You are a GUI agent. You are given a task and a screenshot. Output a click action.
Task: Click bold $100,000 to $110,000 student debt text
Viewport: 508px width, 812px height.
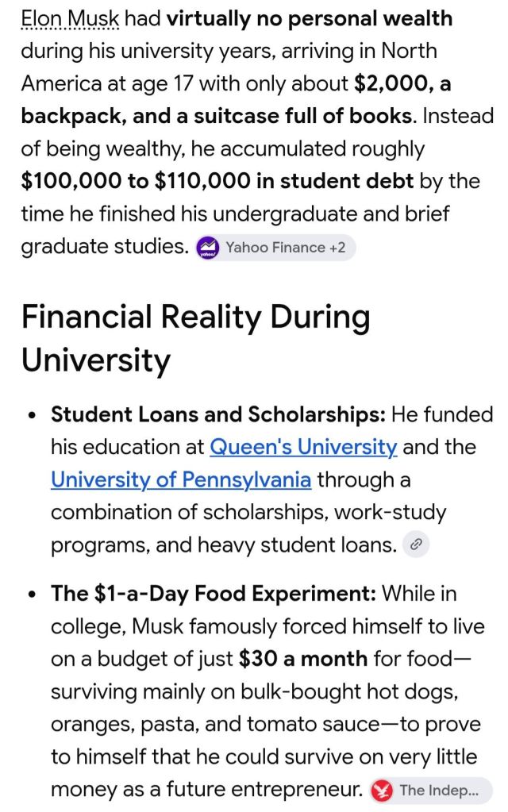pos(217,181)
